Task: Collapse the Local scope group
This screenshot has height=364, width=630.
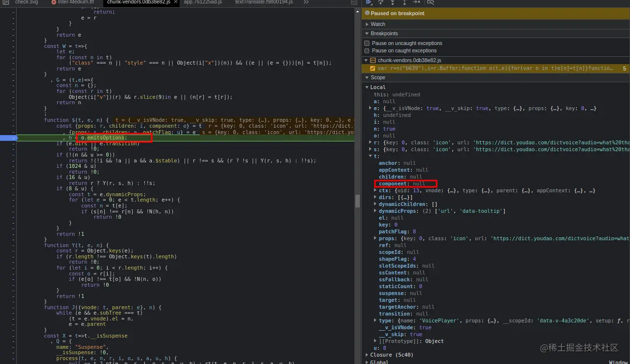Action: point(367,88)
